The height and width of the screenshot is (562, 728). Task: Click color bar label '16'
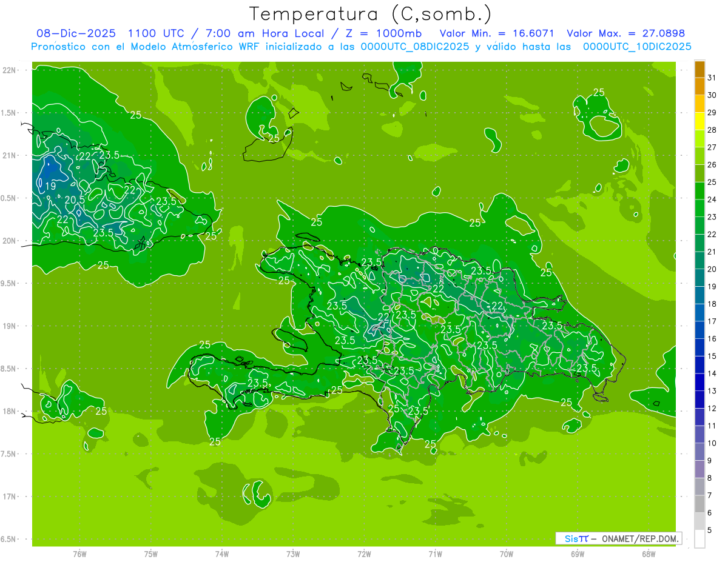tap(712, 339)
